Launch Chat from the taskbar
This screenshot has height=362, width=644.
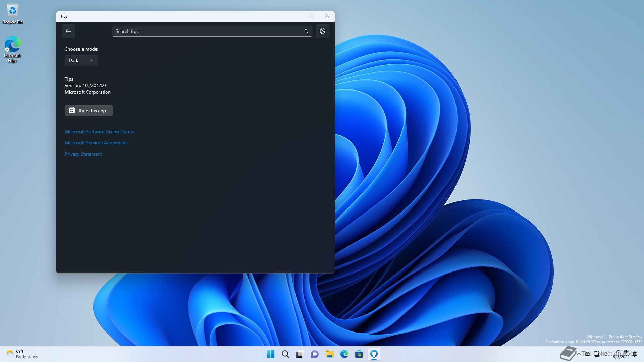point(315,354)
